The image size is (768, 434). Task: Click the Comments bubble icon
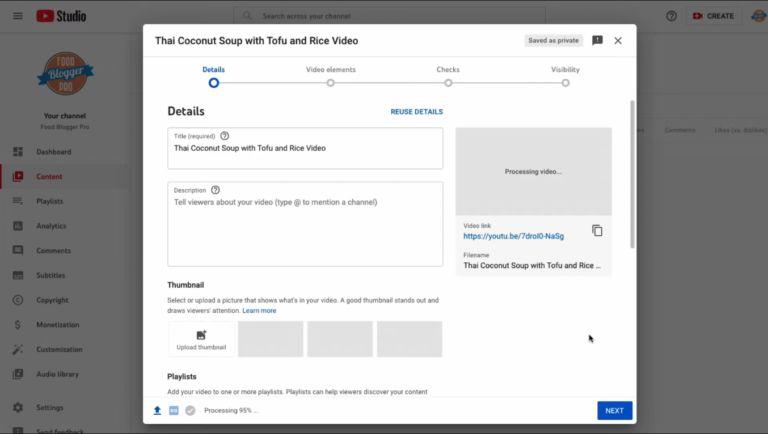click(18, 250)
